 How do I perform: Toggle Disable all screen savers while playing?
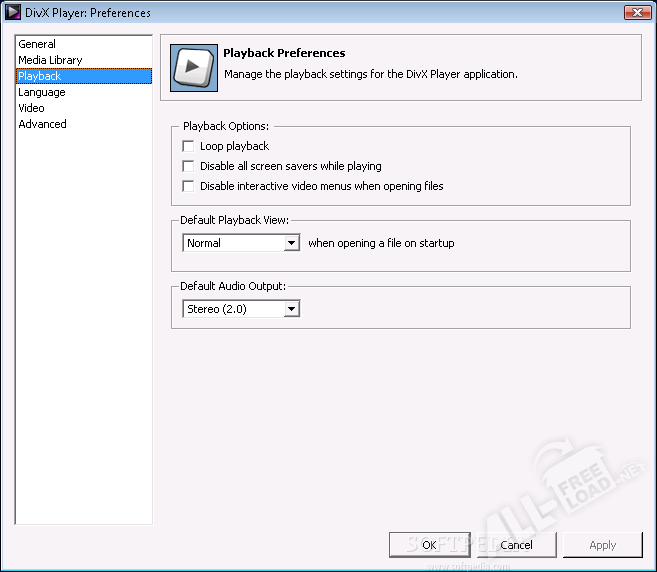188,166
